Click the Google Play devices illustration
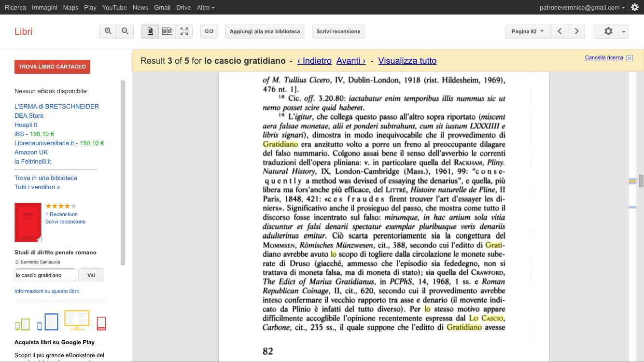 point(61,320)
